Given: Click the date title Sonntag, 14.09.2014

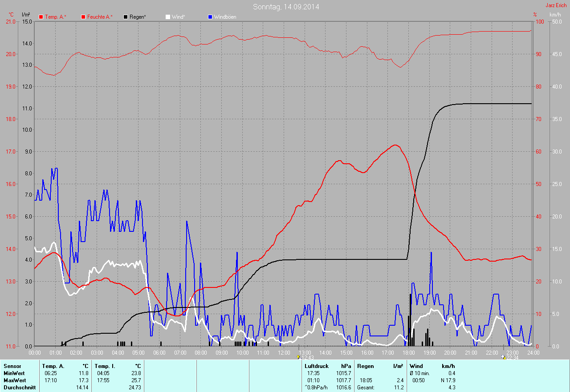Looking at the screenshot, I should coord(286,7).
